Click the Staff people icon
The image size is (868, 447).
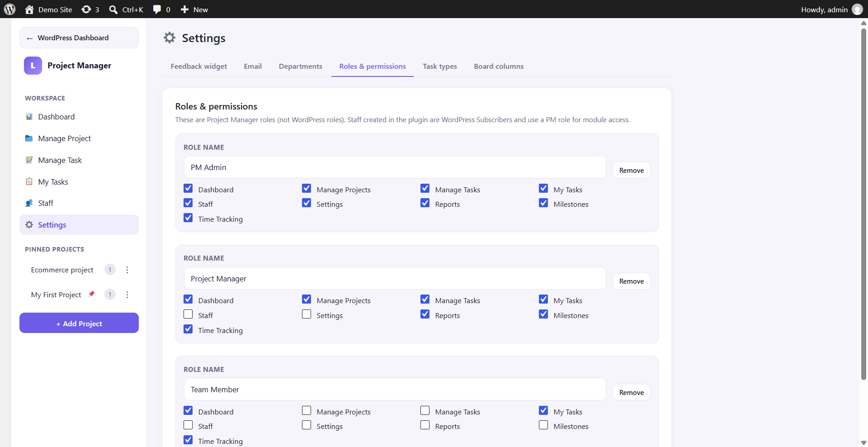point(29,203)
